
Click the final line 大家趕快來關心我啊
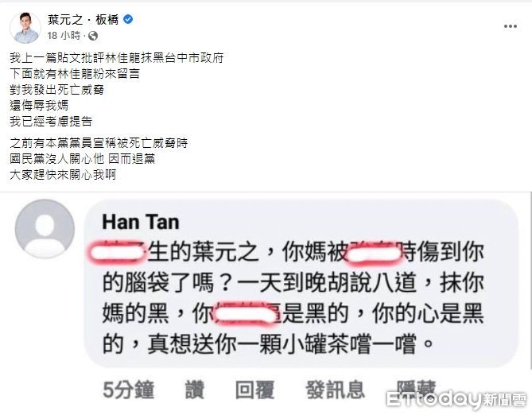(x=63, y=175)
